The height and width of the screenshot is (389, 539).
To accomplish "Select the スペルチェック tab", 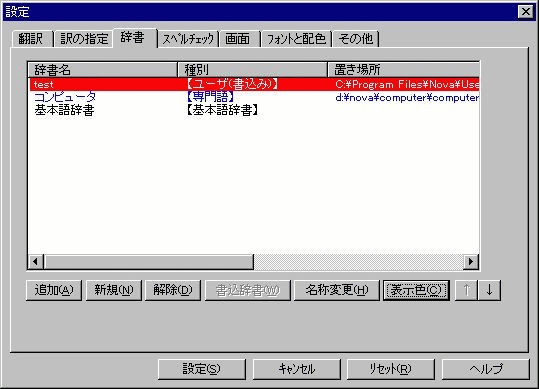I will tap(188, 38).
